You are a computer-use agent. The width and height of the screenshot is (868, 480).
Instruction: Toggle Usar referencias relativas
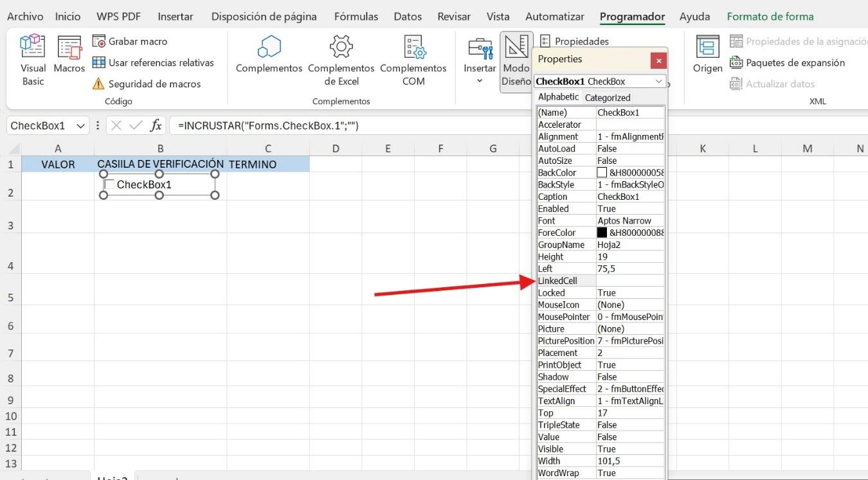(x=153, y=62)
